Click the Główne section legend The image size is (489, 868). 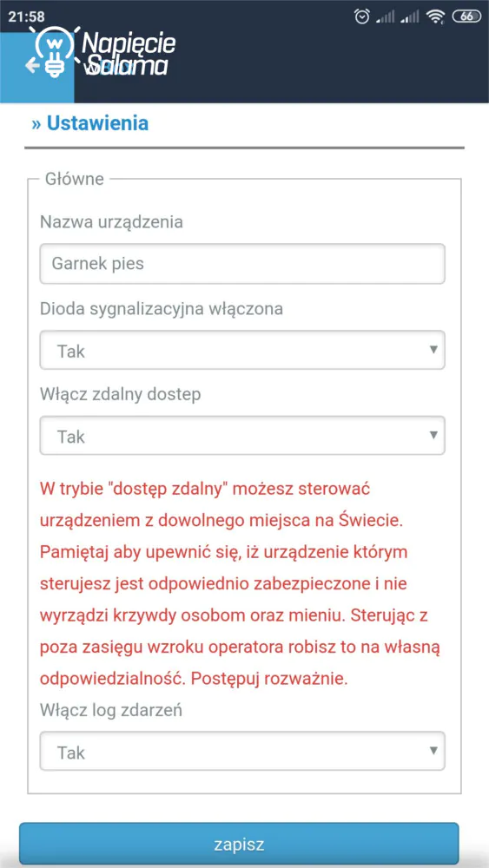[75, 180]
